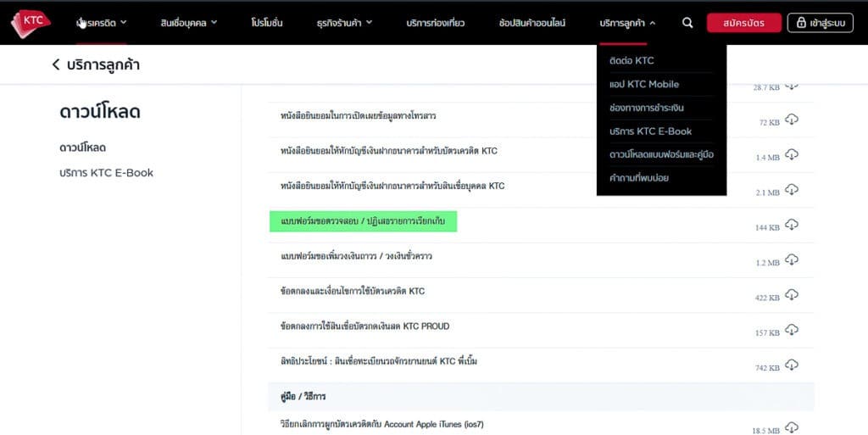Open บริการ KTC E-Book in the left sidebar
The image size is (868, 435).
[106, 173]
